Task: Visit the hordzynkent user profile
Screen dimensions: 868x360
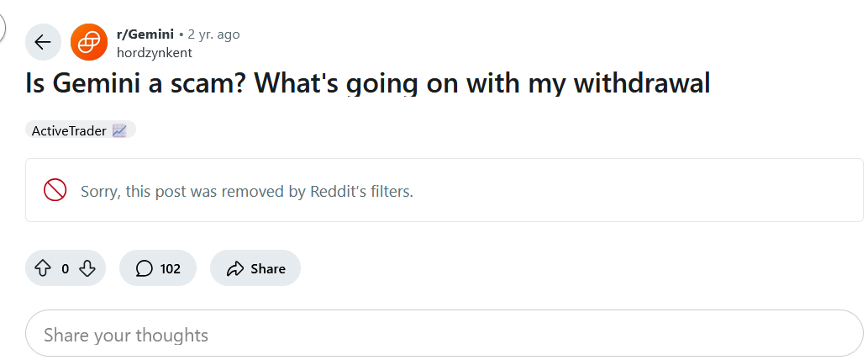Action: pyautogui.click(x=155, y=52)
